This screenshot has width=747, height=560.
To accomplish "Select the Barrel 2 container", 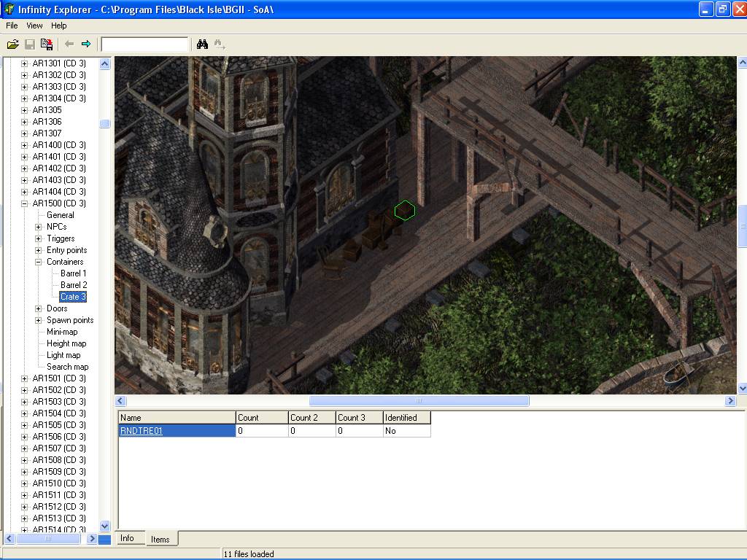I will pos(74,285).
